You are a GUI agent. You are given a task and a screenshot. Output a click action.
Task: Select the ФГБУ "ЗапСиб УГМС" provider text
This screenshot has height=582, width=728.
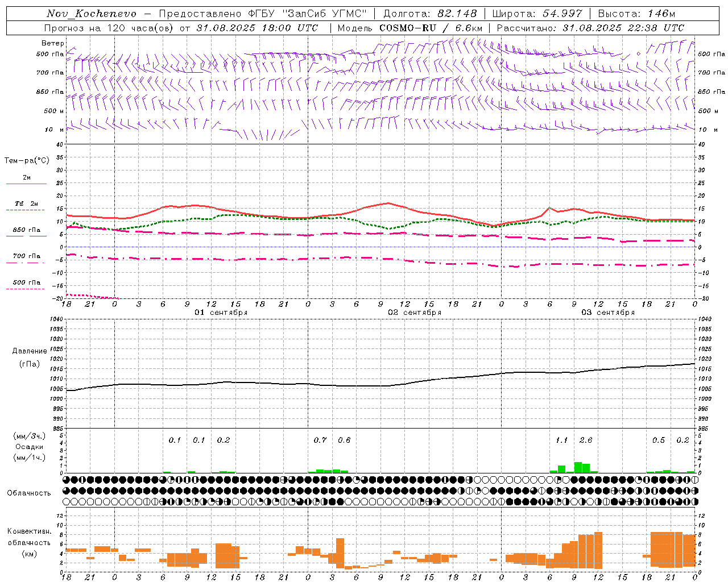[x=307, y=14]
